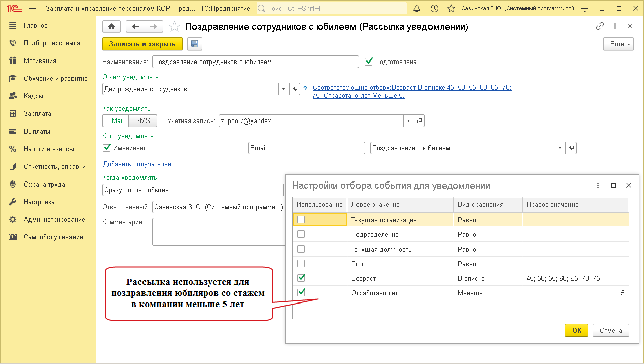
Task: Go to Кадры section in sidebar
Action: (33, 96)
